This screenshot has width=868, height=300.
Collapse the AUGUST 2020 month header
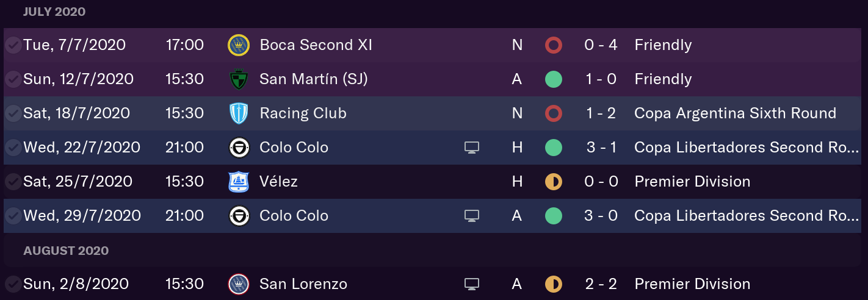pyautogui.click(x=66, y=251)
